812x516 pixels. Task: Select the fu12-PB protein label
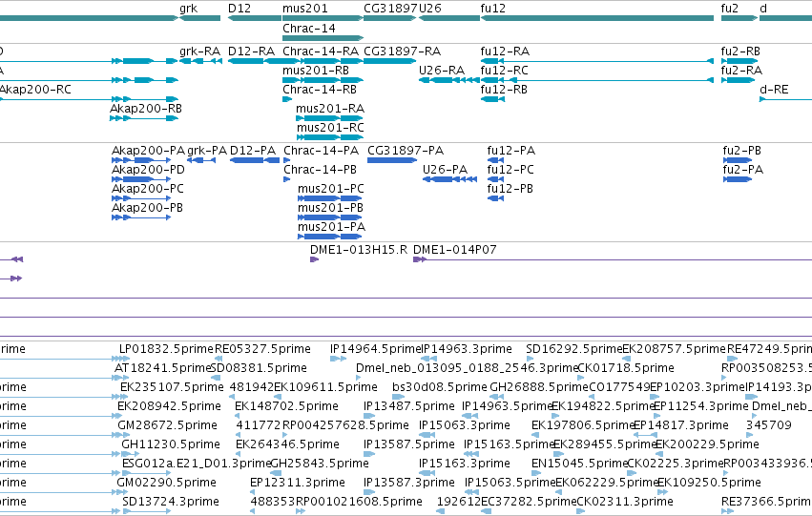pos(510,189)
